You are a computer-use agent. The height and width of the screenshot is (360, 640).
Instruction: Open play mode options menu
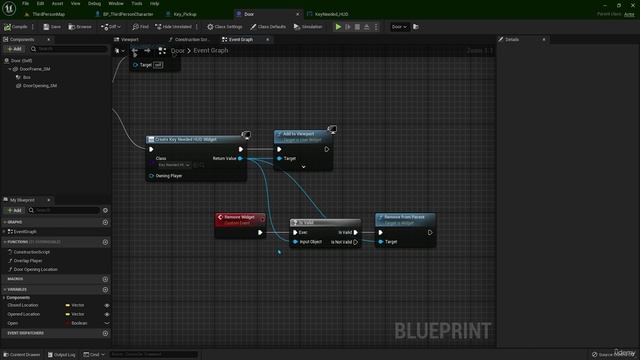(x=376, y=27)
